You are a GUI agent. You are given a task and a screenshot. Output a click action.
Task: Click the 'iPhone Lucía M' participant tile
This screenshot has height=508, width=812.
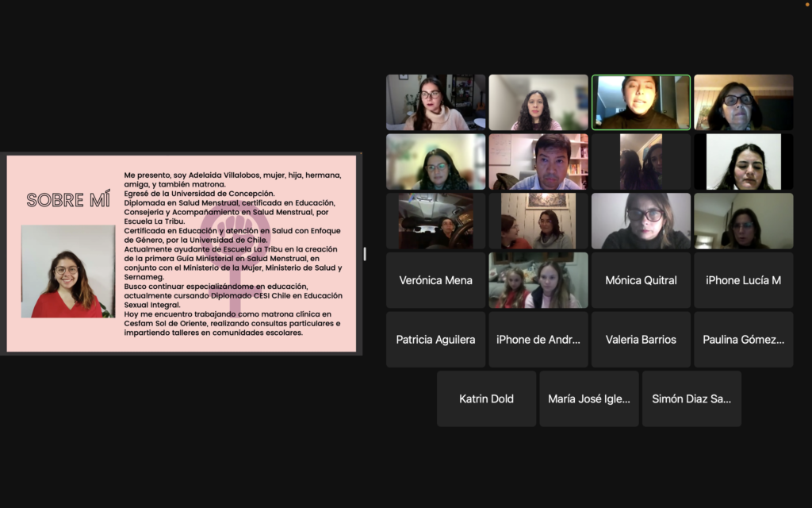tap(743, 280)
